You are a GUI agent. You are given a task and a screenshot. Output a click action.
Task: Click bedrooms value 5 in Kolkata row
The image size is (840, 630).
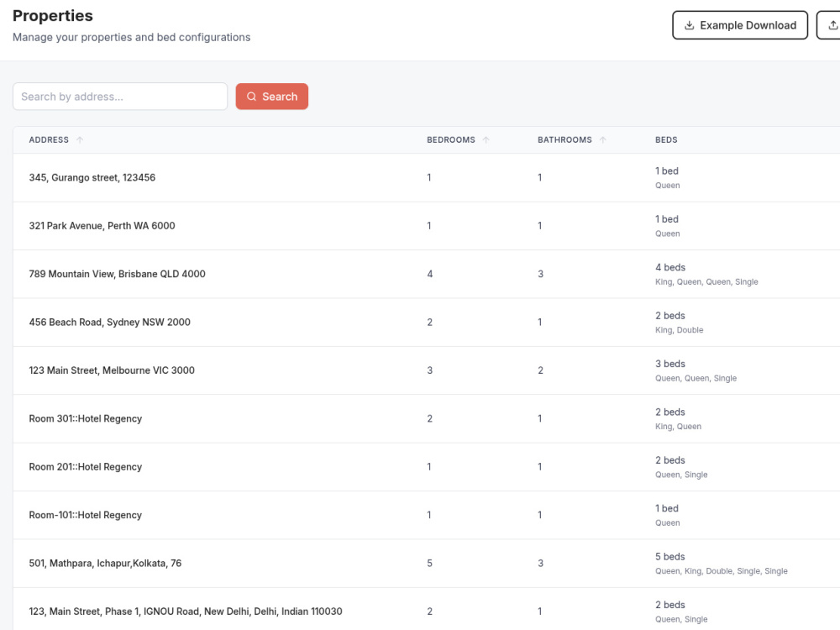tap(429, 563)
